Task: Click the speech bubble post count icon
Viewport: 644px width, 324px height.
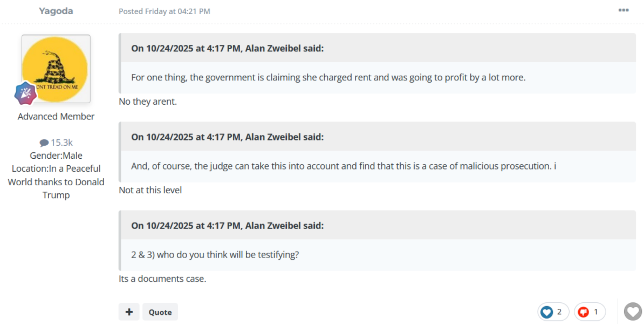Action: coord(44,143)
